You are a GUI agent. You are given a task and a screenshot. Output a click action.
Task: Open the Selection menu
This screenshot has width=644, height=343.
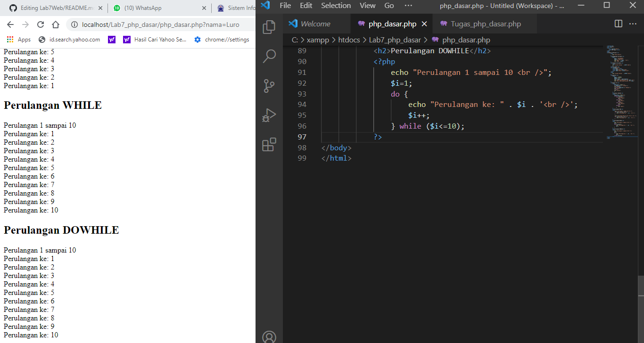(x=336, y=6)
